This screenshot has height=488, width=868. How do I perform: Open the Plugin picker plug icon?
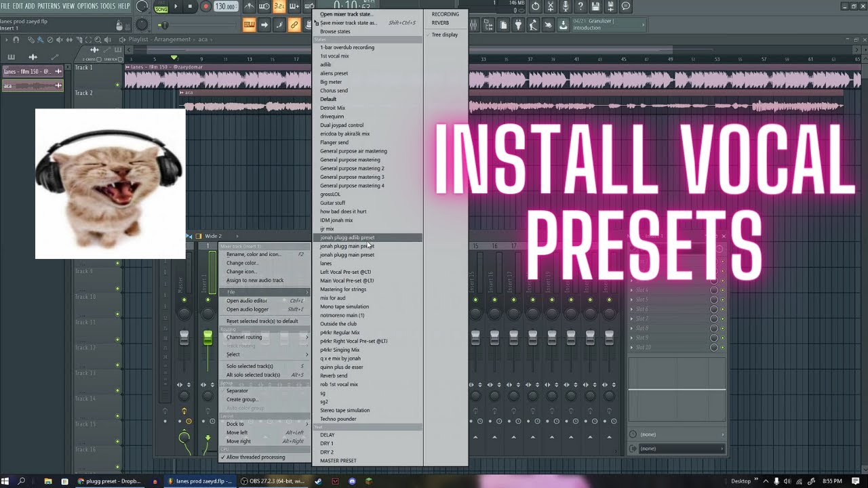click(517, 26)
